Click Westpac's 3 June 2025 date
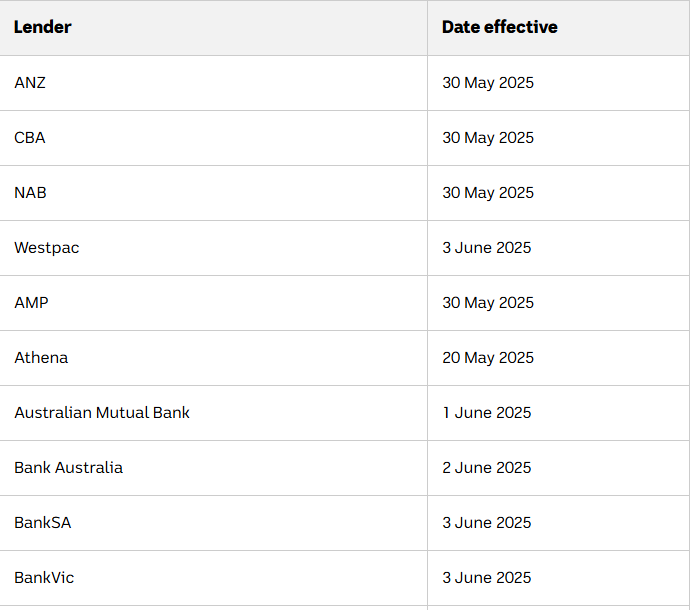Screen dimensions: 691x610 (x=487, y=248)
